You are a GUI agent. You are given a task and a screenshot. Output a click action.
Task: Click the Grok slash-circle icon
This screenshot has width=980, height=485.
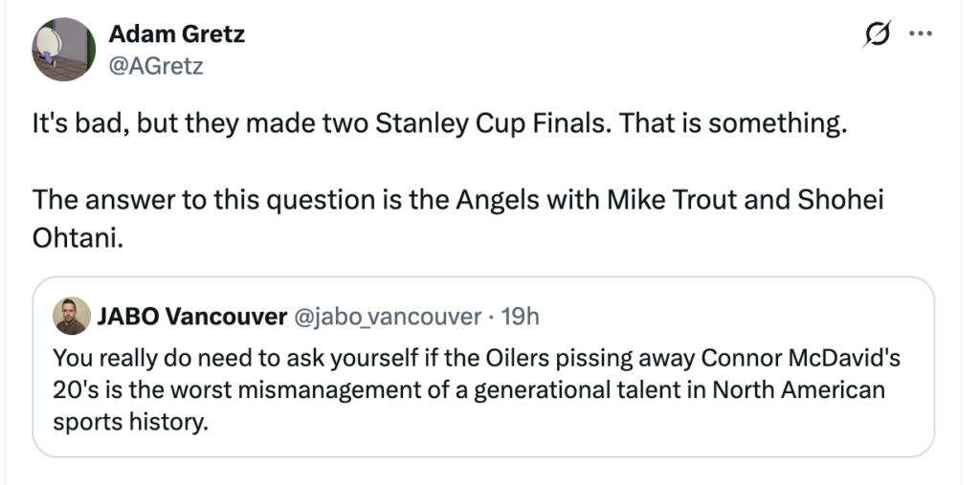(877, 33)
